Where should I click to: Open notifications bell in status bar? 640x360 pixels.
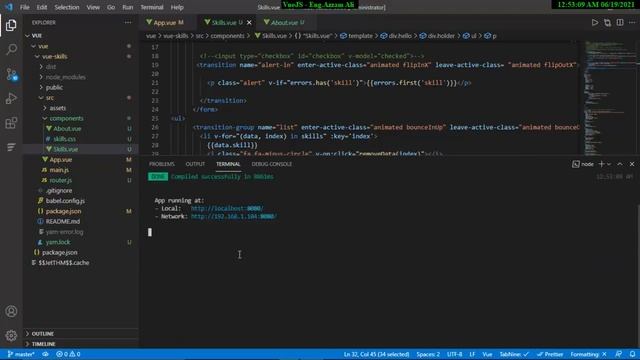[632, 354]
